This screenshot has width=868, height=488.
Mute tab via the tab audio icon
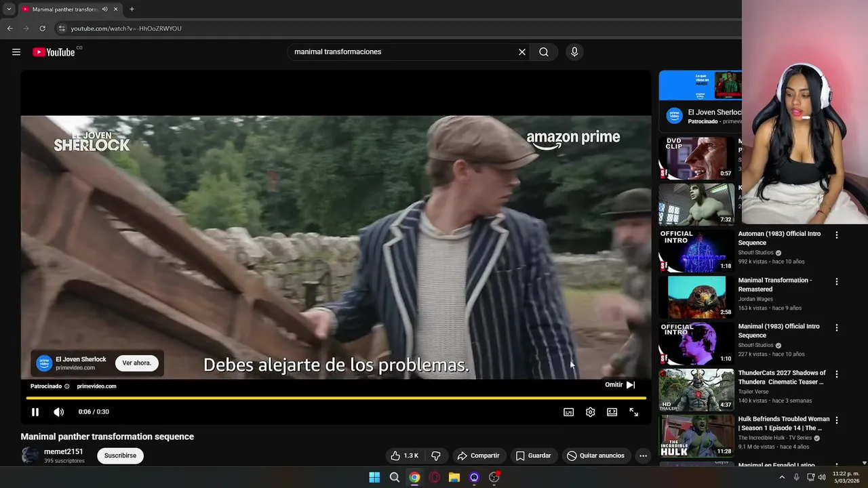click(x=104, y=9)
